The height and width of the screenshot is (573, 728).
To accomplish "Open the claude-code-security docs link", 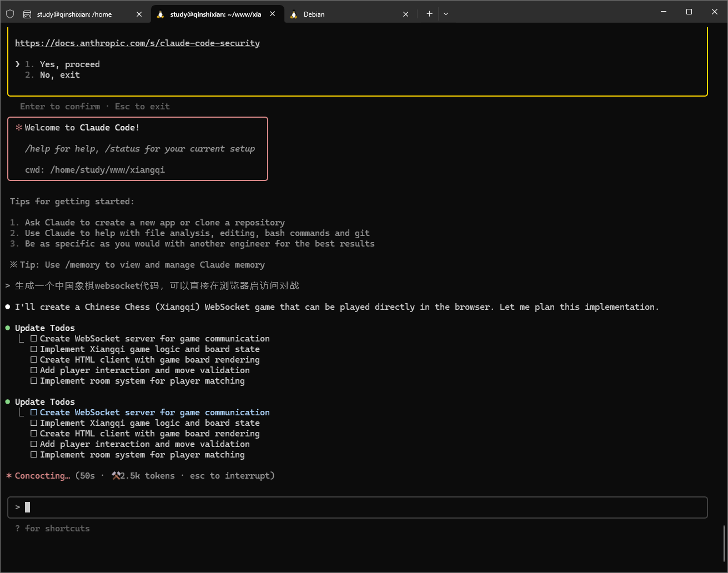I will tap(137, 43).
